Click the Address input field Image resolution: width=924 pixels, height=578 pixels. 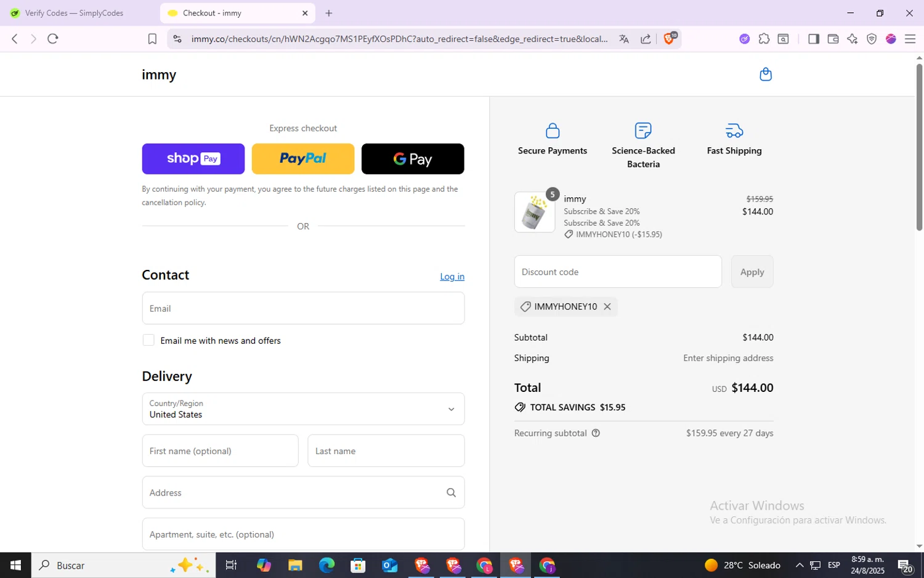coord(303,492)
